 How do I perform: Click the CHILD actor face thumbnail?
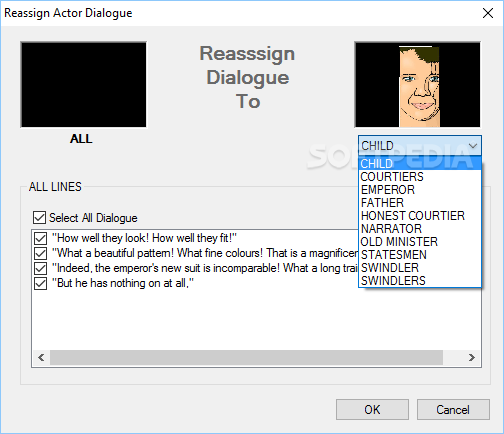417,85
